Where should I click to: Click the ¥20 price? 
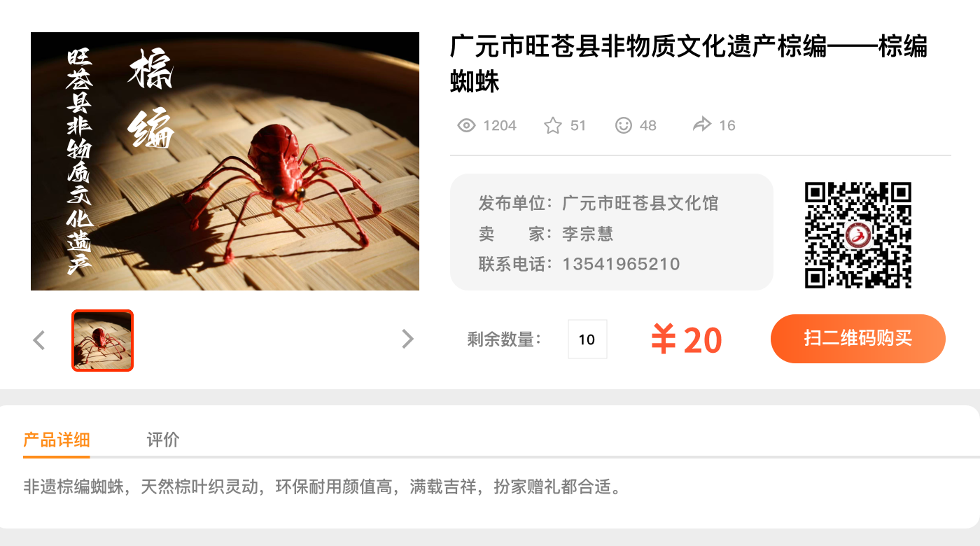[x=686, y=340]
